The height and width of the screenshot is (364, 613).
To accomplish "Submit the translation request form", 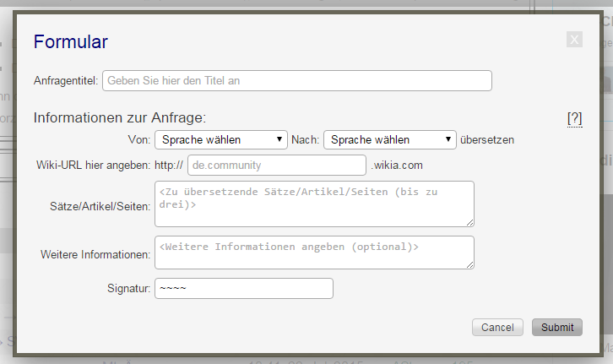I will [556, 327].
